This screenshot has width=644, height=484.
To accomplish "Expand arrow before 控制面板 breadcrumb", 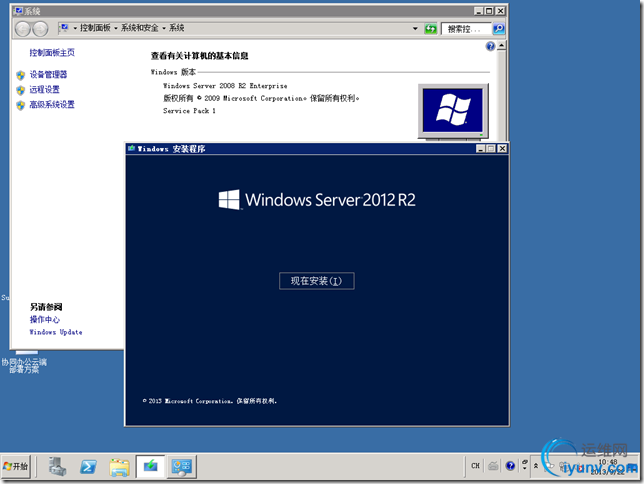I will tap(75, 28).
